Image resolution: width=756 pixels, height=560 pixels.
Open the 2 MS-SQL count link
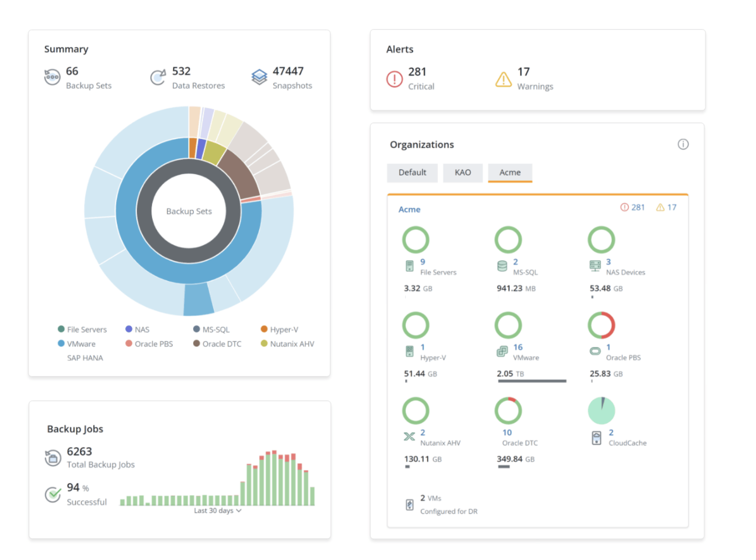[x=515, y=262]
